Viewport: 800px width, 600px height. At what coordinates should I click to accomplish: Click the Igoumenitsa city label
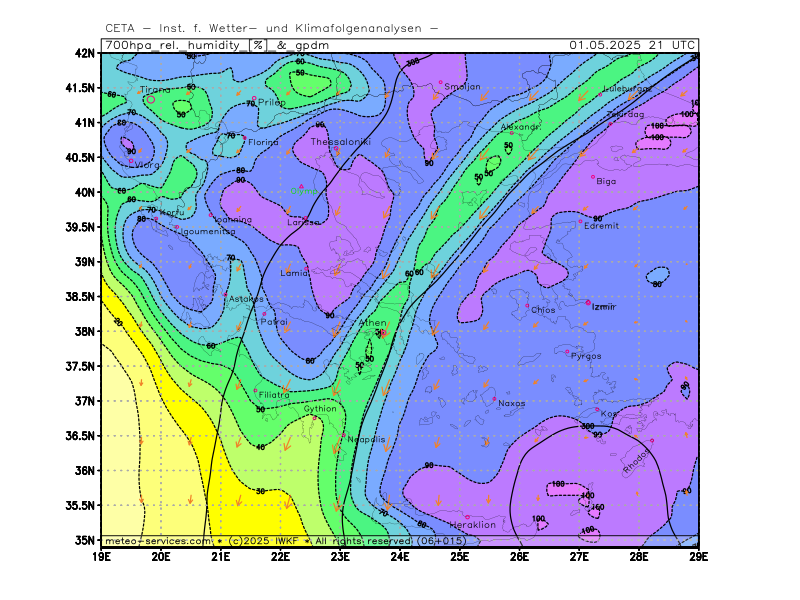tap(208, 231)
